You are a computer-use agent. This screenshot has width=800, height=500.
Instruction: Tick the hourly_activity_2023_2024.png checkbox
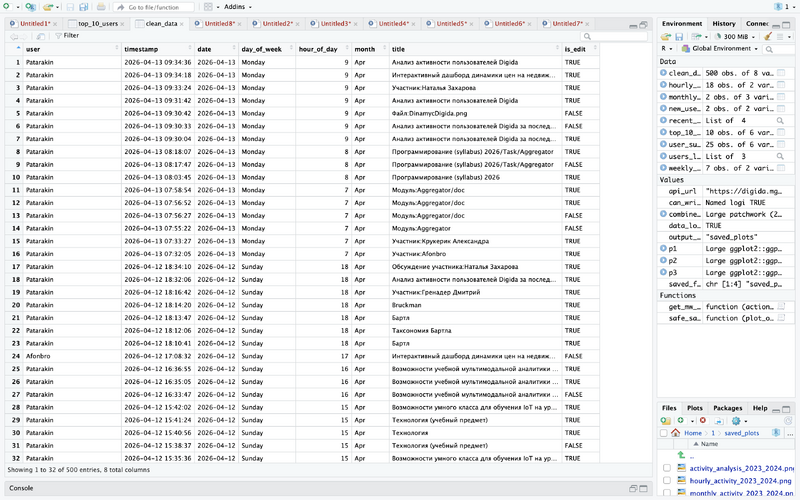[667, 481]
